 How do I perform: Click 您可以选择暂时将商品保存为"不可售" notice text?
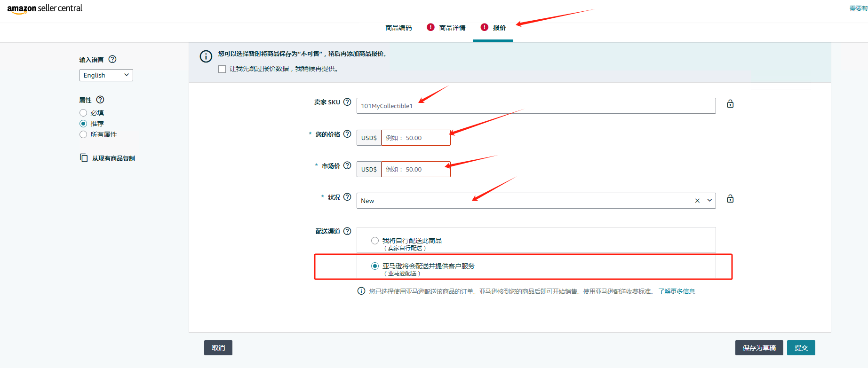[303, 54]
